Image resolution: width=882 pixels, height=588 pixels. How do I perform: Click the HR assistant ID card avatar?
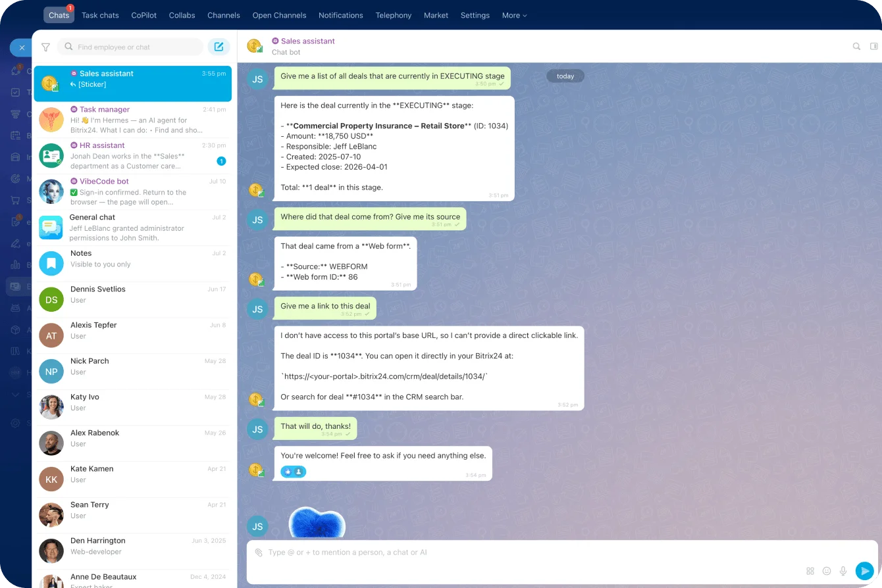[51, 156]
